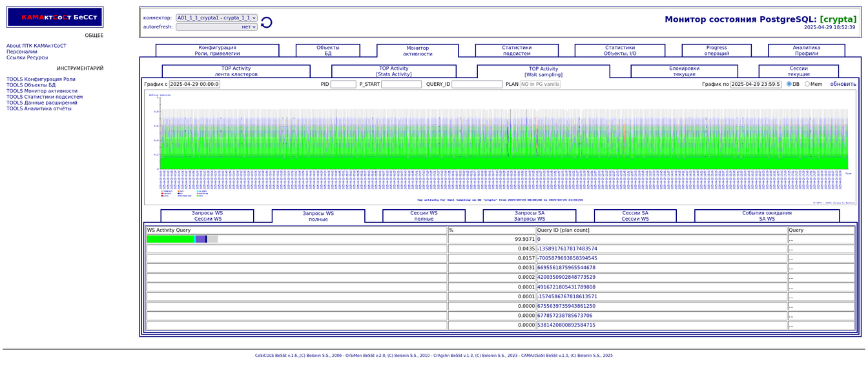Click the КАМАктСоСт БеССт logo
Screen dimensions: 868x366
(55, 17)
